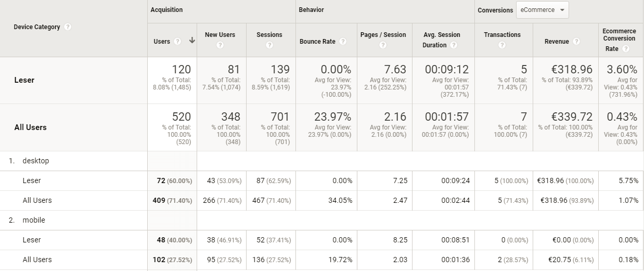This screenshot has width=644, height=271.
Task: Sort table by Revenue column header
Action: pyautogui.click(x=557, y=42)
